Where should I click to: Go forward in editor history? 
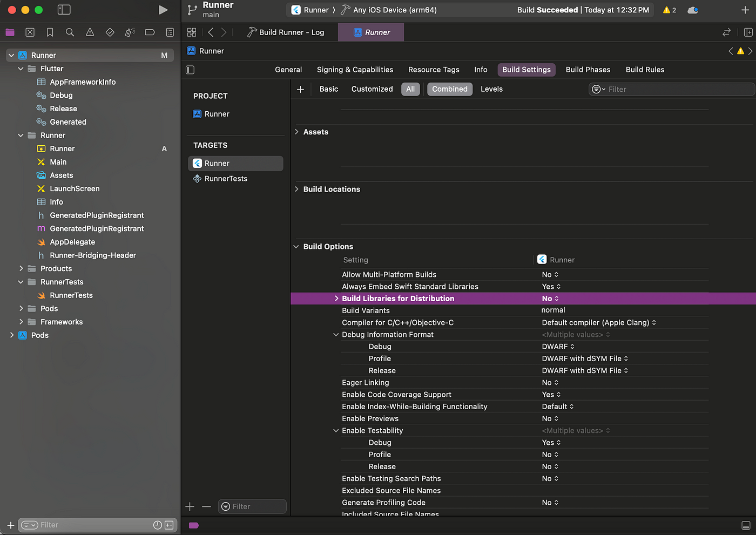(224, 32)
